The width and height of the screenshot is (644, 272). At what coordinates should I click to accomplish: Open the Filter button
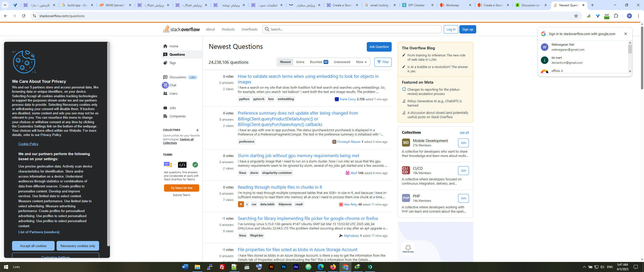pyautogui.click(x=383, y=62)
